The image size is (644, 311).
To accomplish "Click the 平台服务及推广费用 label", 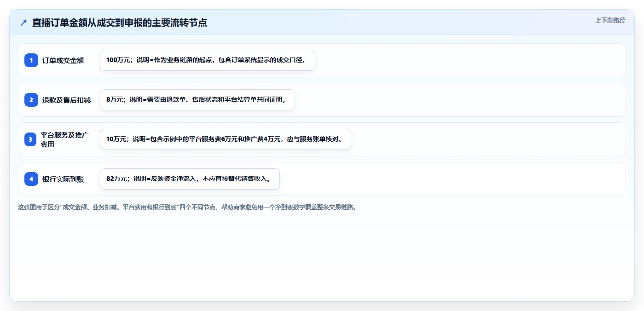I will coord(65,139).
